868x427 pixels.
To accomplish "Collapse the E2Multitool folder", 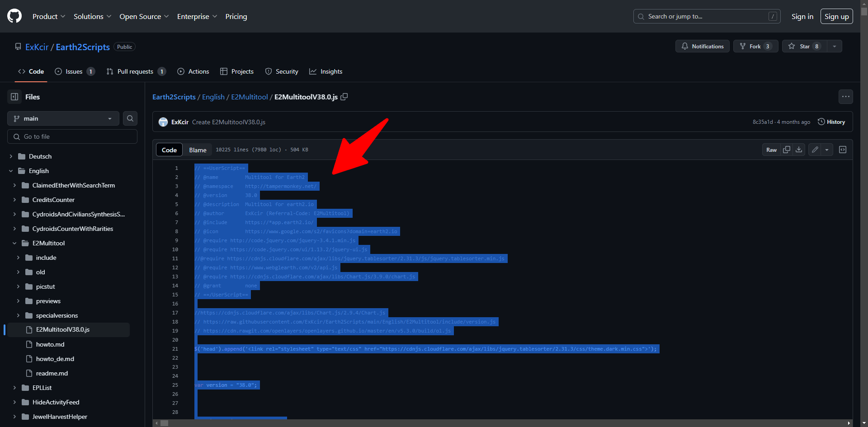I will coord(14,243).
